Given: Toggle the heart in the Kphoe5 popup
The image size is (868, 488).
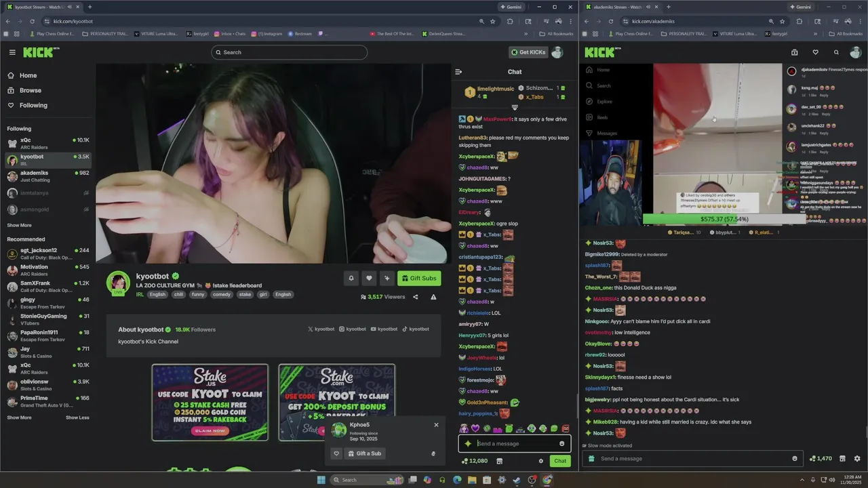Looking at the screenshot, I should pyautogui.click(x=336, y=453).
